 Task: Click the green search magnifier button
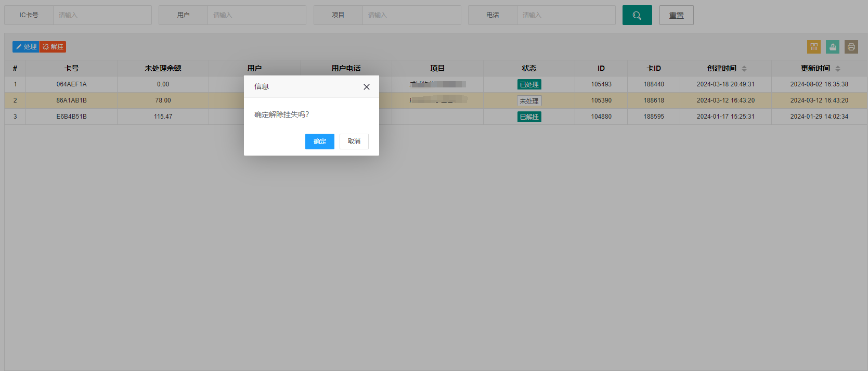point(637,15)
